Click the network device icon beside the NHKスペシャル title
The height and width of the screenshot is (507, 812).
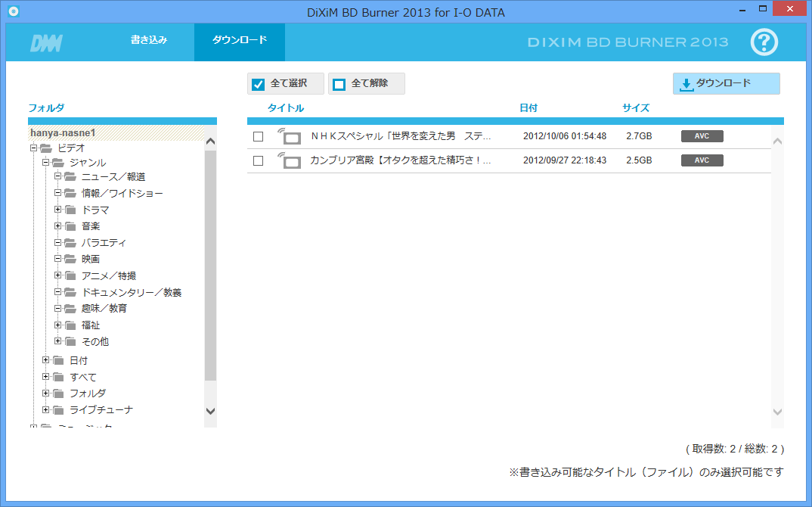(289, 136)
